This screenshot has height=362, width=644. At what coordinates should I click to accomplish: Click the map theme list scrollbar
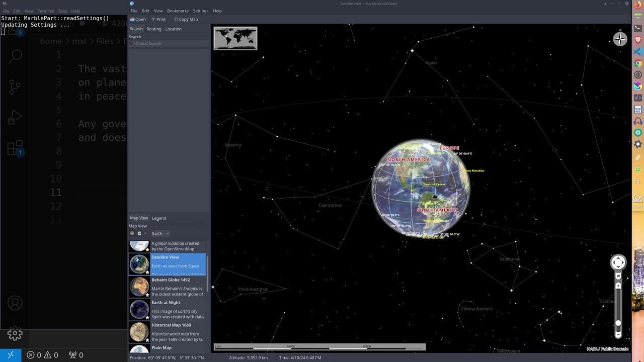point(207,274)
